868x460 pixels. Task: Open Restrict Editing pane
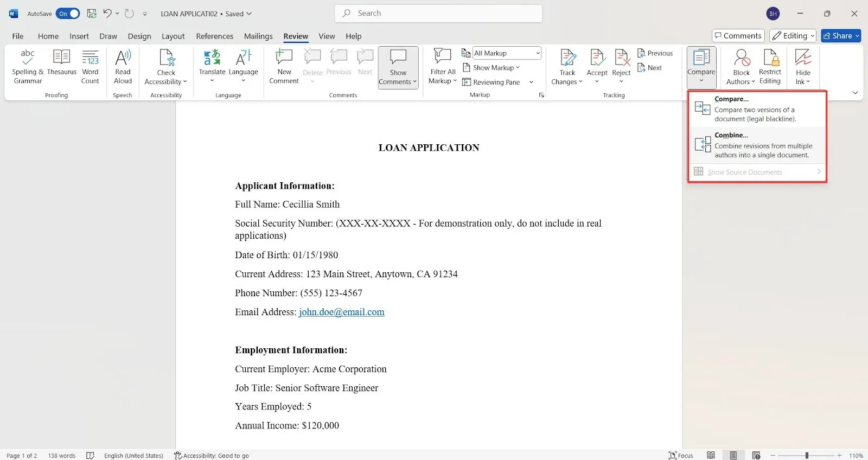(770, 67)
